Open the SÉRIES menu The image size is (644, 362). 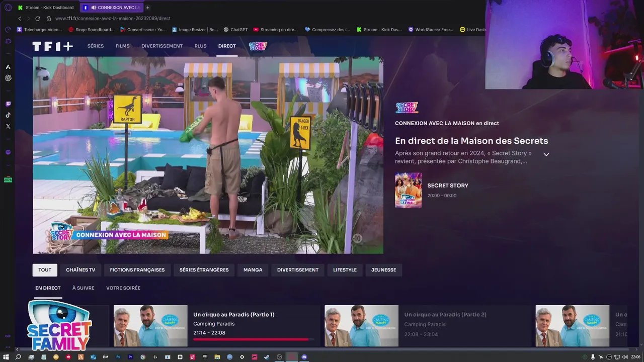pos(96,46)
